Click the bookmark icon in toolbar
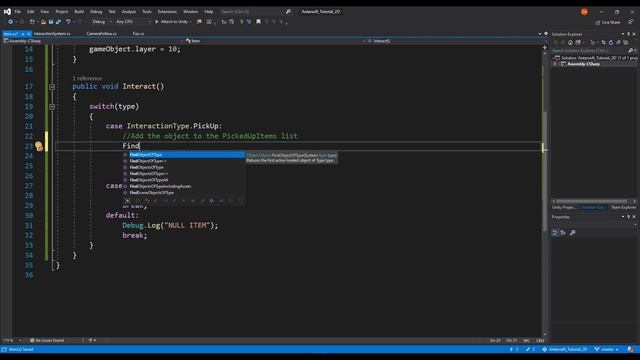 pyautogui.click(x=258, y=22)
